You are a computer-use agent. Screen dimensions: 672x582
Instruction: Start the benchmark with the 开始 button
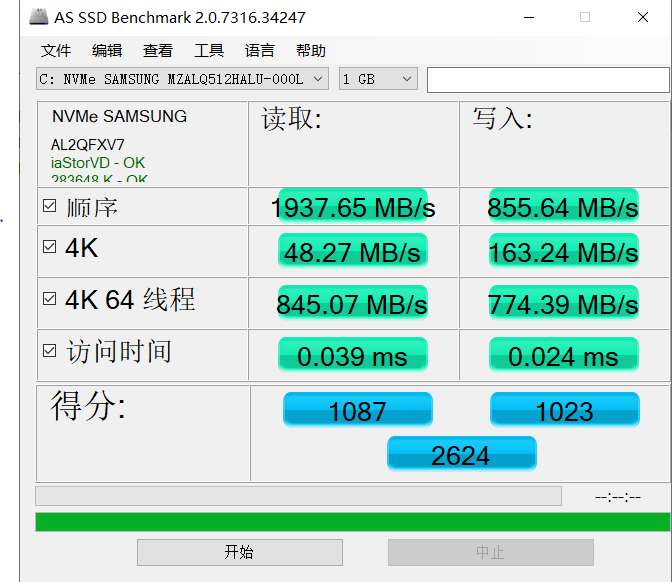click(x=240, y=552)
